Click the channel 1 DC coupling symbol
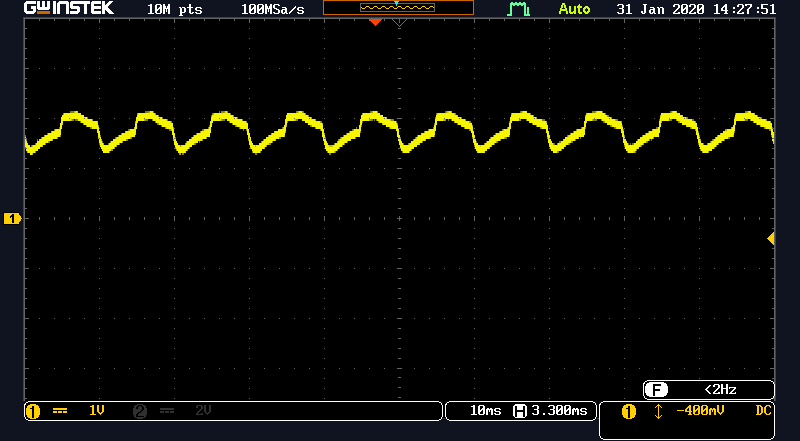This screenshot has width=800, height=441. tap(59, 411)
